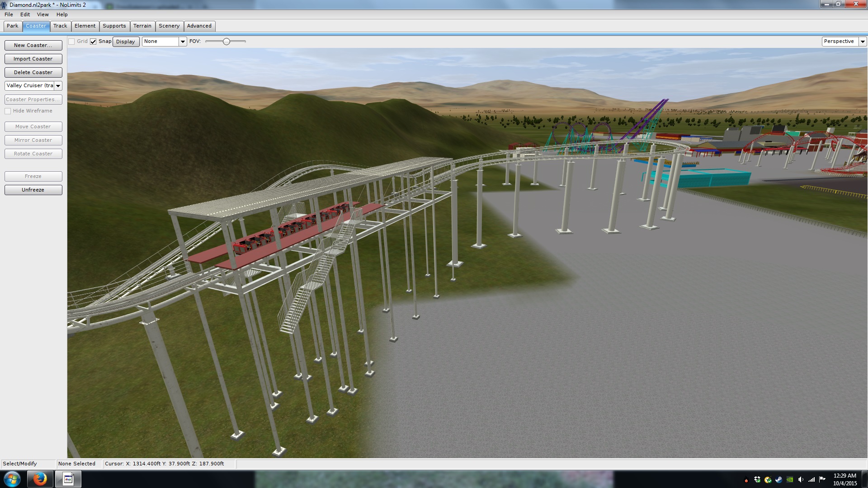The width and height of the screenshot is (868, 488).
Task: Toggle the Snap checkbox
Action: 93,42
